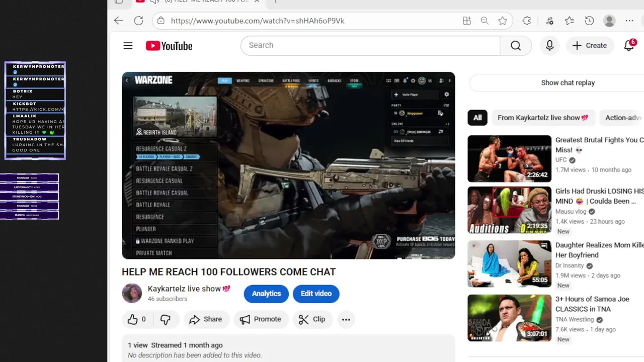Viewport: 644px width, 362px height.
Task: Dislike the video with thumbs down
Action: point(166,319)
